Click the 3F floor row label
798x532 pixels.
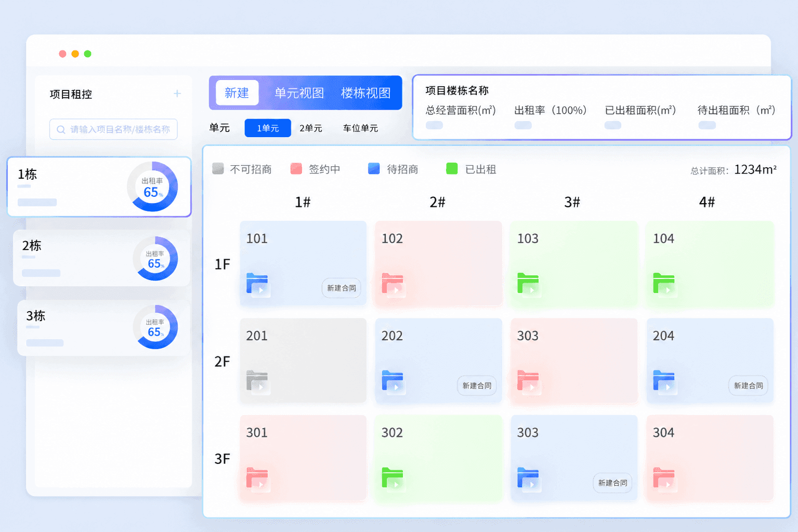[x=222, y=459]
